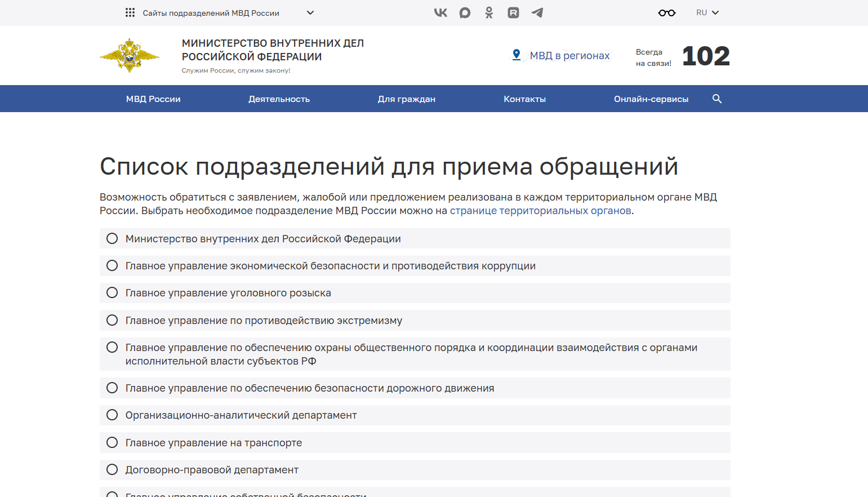Open the Онлайн-сервисы menu item
868x497 pixels.
click(x=651, y=99)
